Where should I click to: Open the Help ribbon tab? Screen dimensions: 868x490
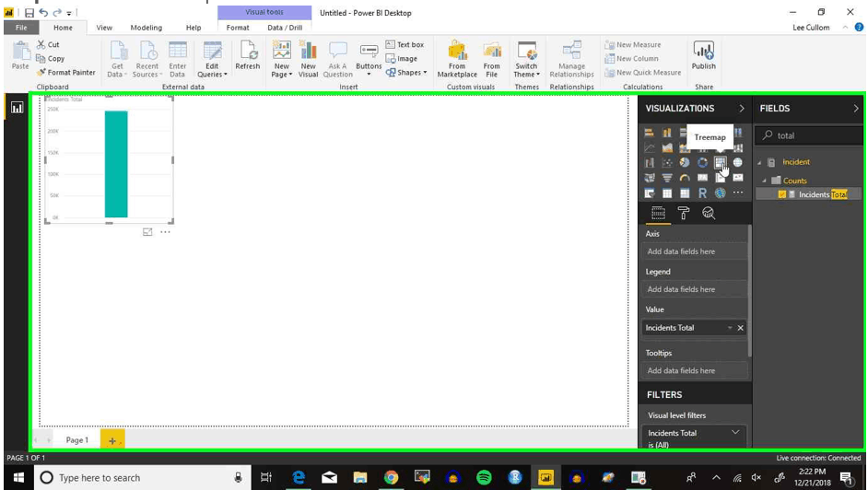pyautogui.click(x=194, y=28)
